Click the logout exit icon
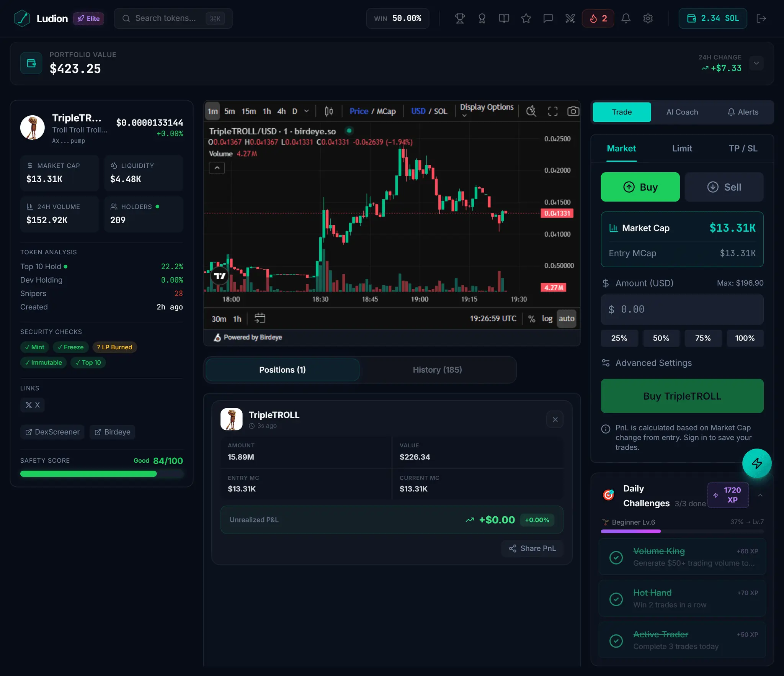Image resolution: width=784 pixels, height=676 pixels. (761, 18)
